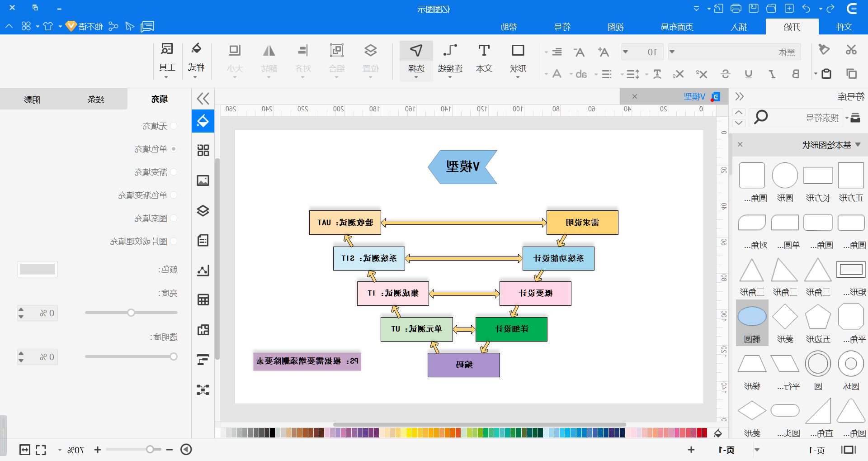The width and height of the screenshot is (868, 461).
Task: Switch to the 页面布局 ribbon tab
Action: pos(677,27)
